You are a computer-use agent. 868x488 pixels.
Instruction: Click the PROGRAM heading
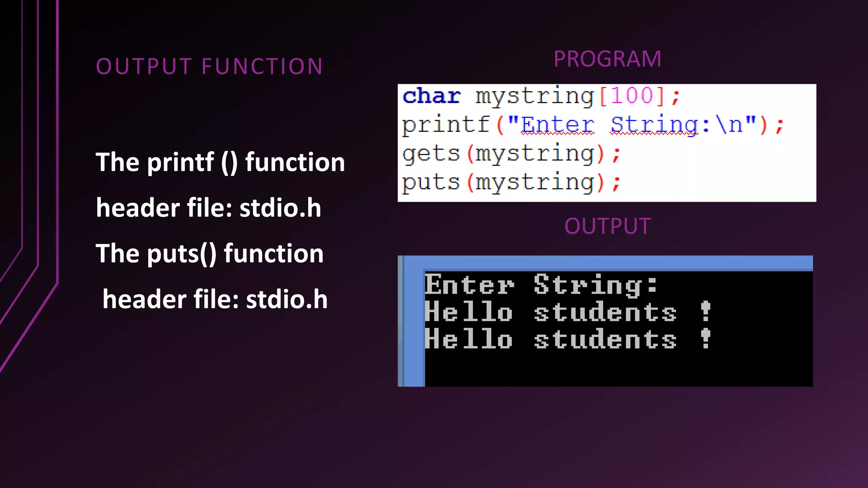point(607,59)
